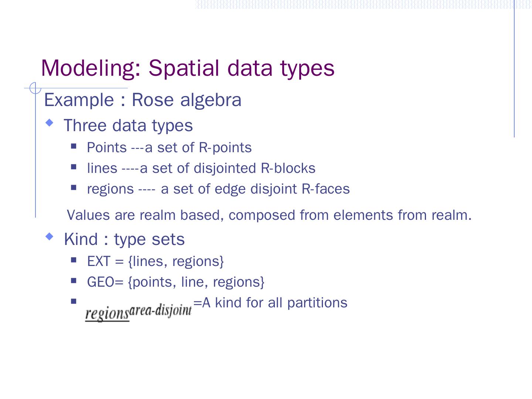The width and height of the screenshot is (532, 399).
Task: Click the "regions area-disjoint" formula image
Action: [x=138, y=313]
